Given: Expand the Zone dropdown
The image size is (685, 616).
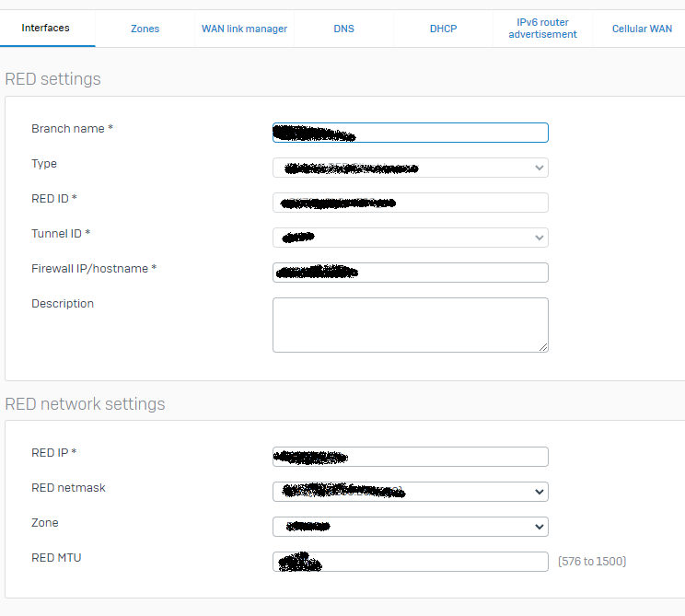Looking at the screenshot, I should [411, 527].
